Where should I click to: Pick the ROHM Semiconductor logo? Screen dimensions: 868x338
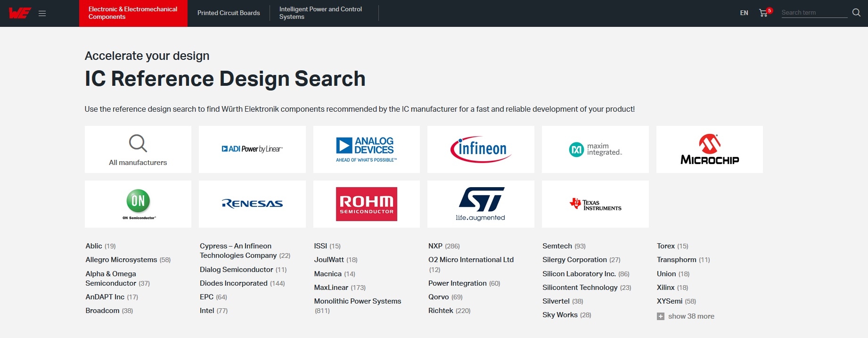coord(366,204)
